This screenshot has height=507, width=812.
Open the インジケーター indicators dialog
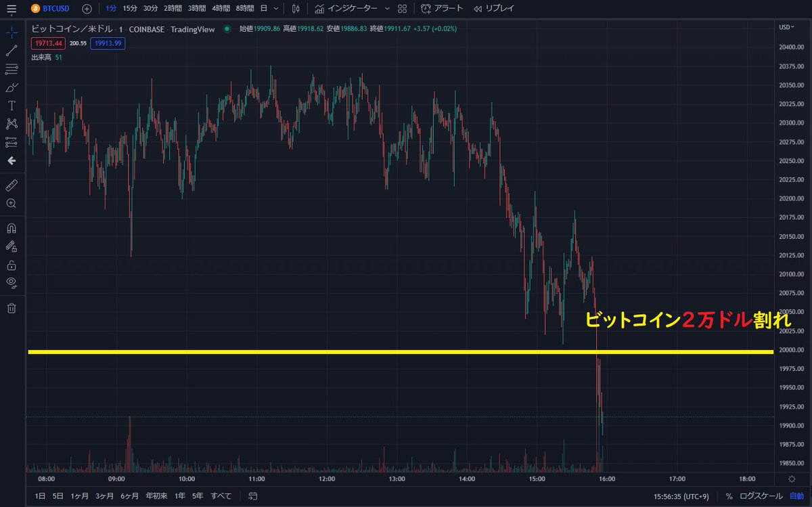345,9
